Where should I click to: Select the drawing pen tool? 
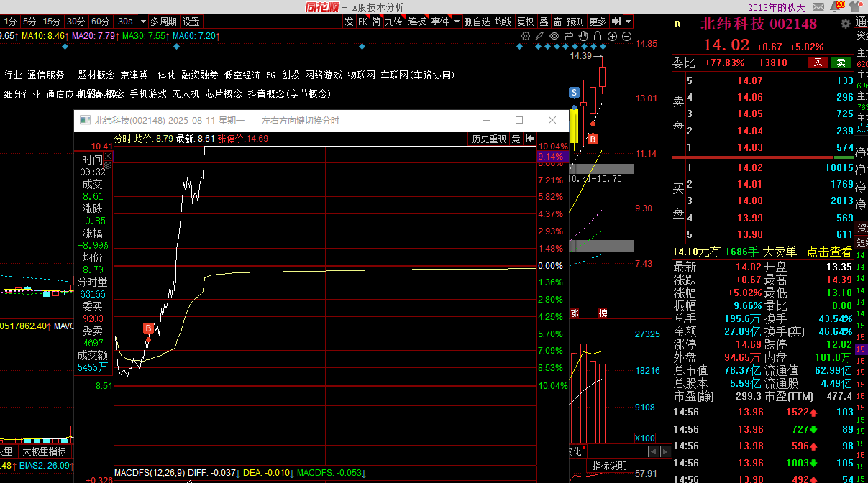pos(540,36)
